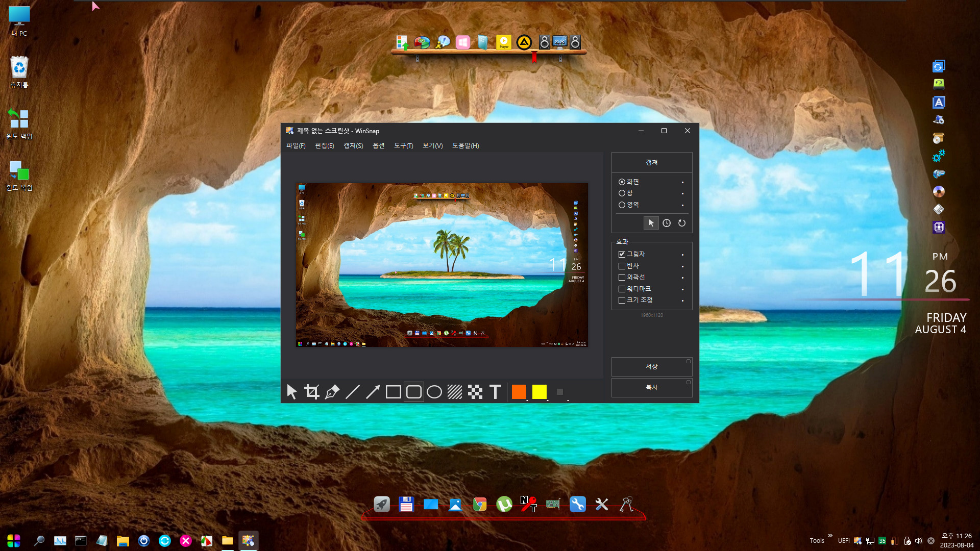Open the 캡처(S) menu
Image resolution: width=980 pixels, height=551 pixels.
(x=353, y=146)
